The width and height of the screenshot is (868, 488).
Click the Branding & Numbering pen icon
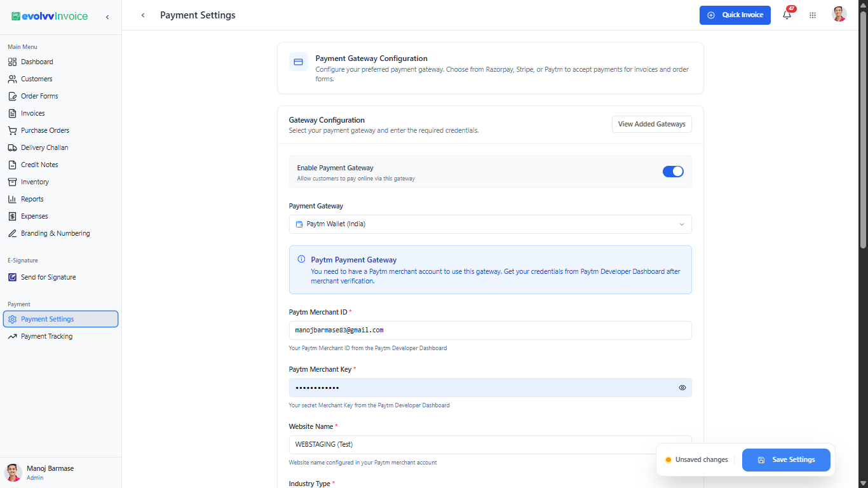[12, 233]
